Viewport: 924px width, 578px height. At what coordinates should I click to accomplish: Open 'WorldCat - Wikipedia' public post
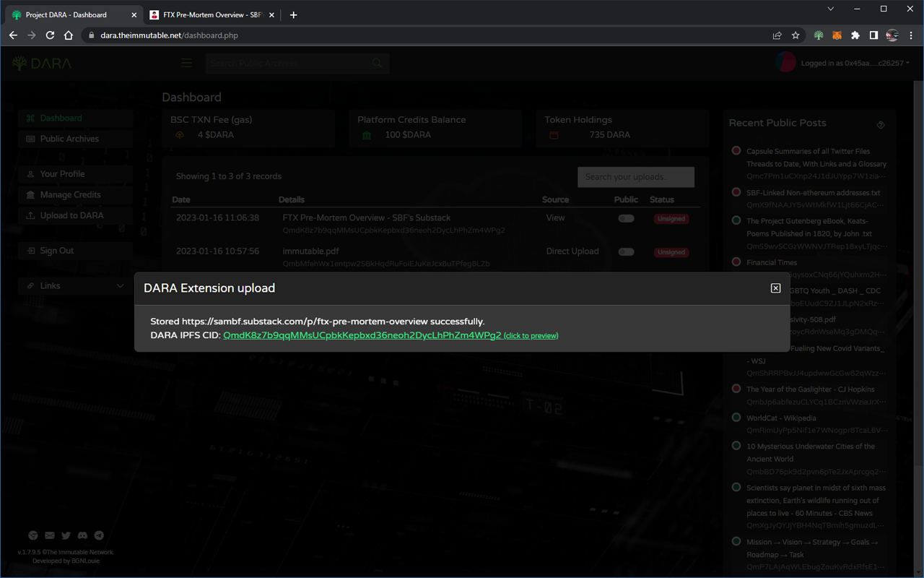[781, 418]
